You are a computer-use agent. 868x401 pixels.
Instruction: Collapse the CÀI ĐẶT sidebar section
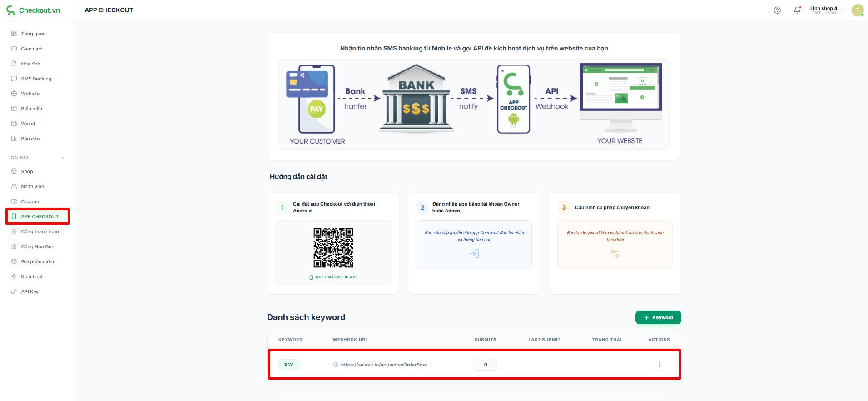click(x=63, y=158)
